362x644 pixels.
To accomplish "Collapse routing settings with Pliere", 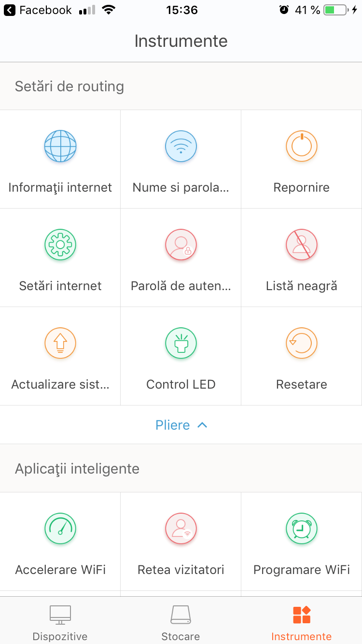I will [173, 425].
